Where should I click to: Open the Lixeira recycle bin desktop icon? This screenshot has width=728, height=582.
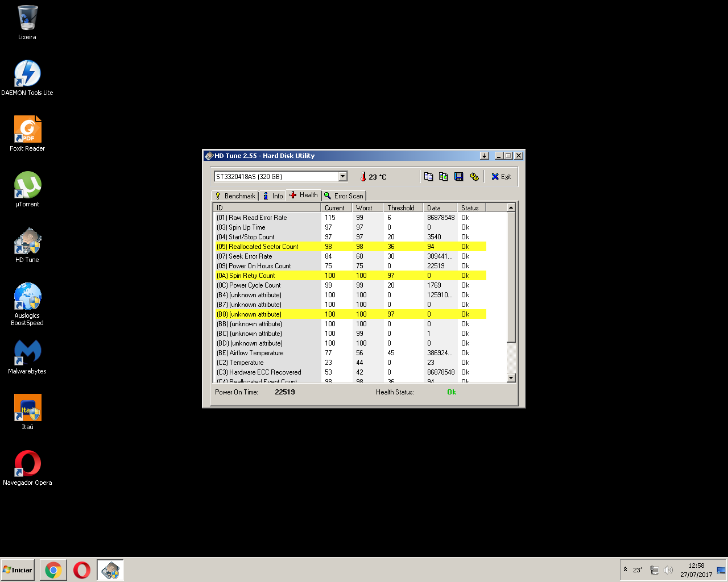(x=27, y=23)
